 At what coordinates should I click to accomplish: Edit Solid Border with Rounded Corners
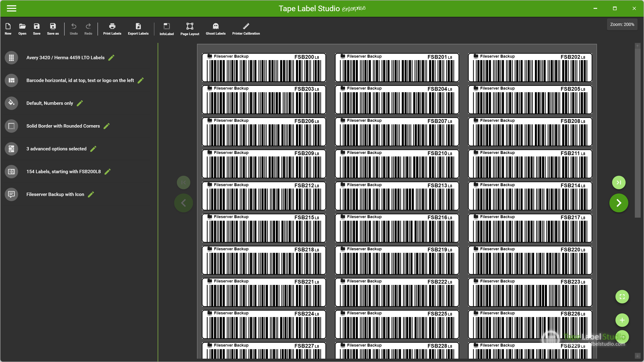pyautogui.click(x=106, y=126)
